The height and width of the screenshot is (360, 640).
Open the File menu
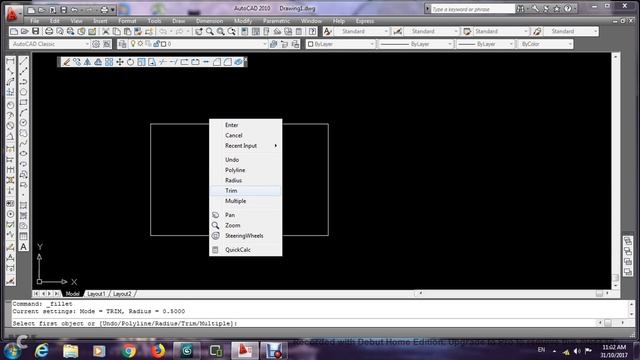pos(35,21)
